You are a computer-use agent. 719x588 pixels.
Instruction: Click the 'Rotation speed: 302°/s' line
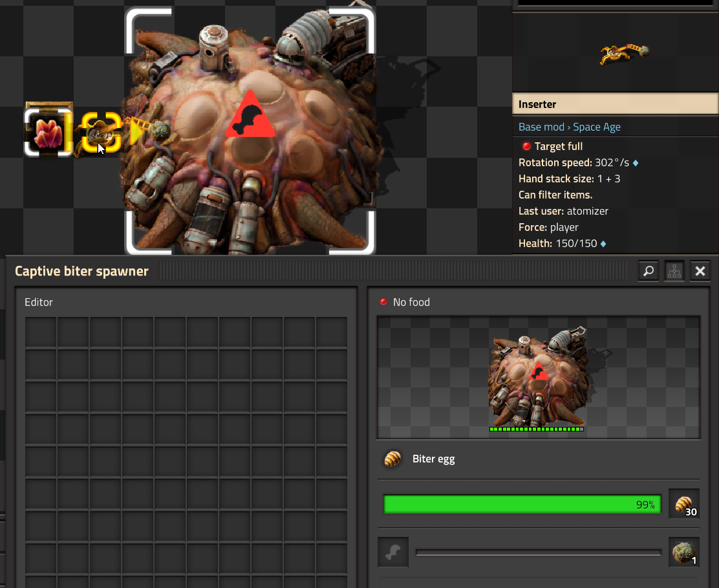574,162
